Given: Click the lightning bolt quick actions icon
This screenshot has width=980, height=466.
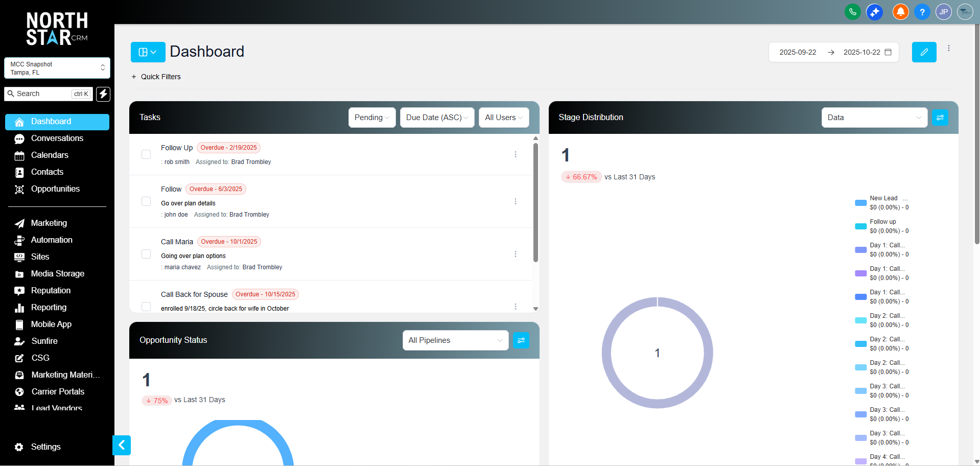Looking at the screenshot, I should [x=103, y=94].
